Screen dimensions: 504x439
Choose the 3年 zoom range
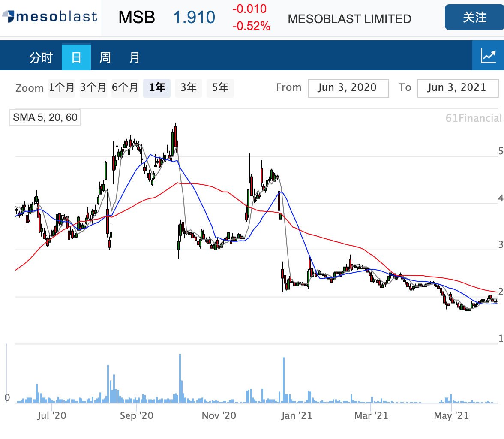[189, 87]
